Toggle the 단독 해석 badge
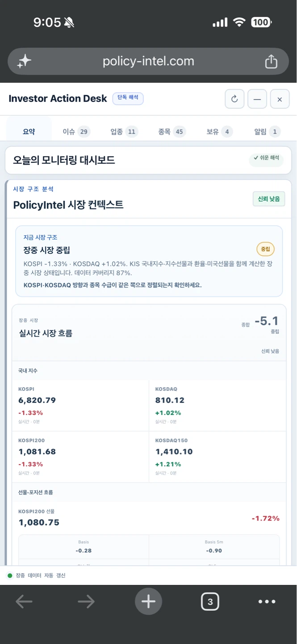The height and width of the screenshot is (644, 297). tap(128, 98)
